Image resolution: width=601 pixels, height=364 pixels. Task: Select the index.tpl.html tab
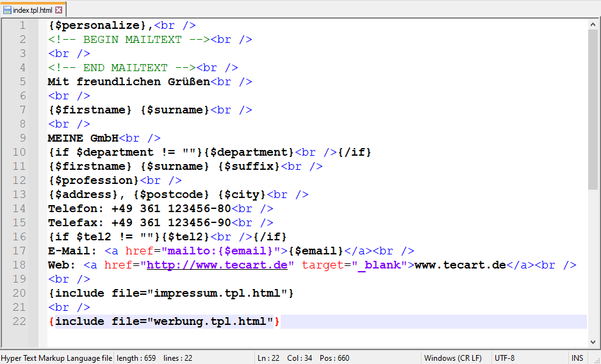click(x=33, y=10)
